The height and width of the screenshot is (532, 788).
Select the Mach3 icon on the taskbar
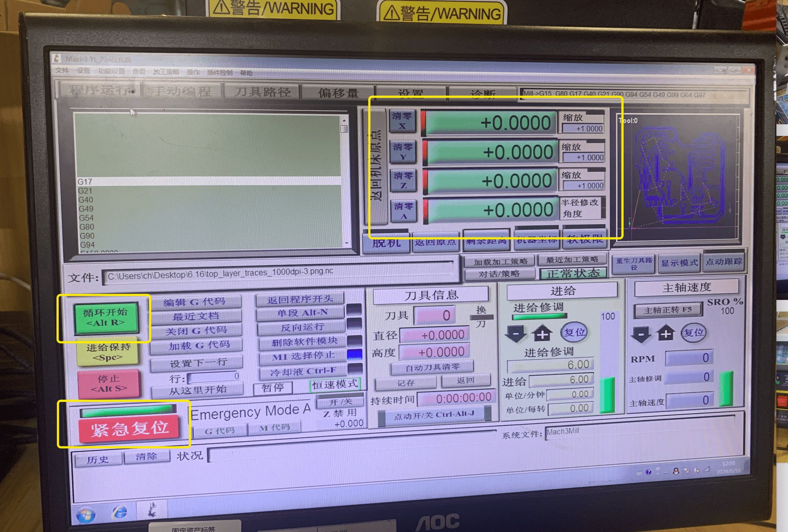click(x=152, y=510)
